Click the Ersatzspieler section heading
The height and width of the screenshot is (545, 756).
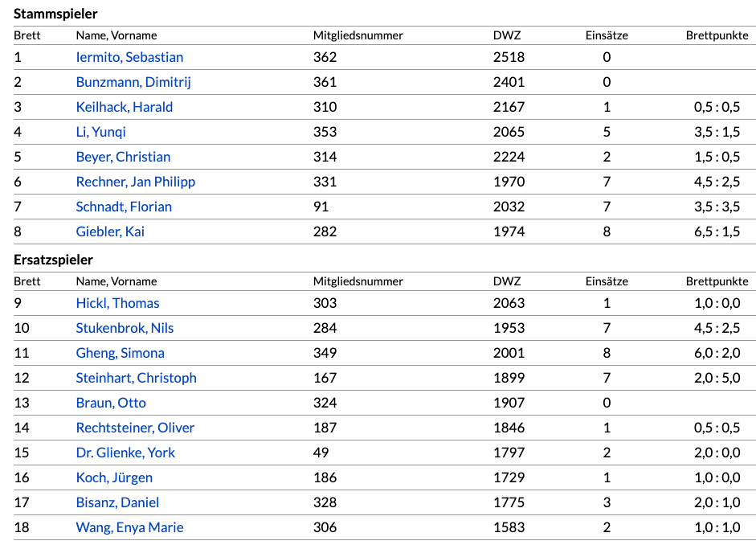point(53,260)
